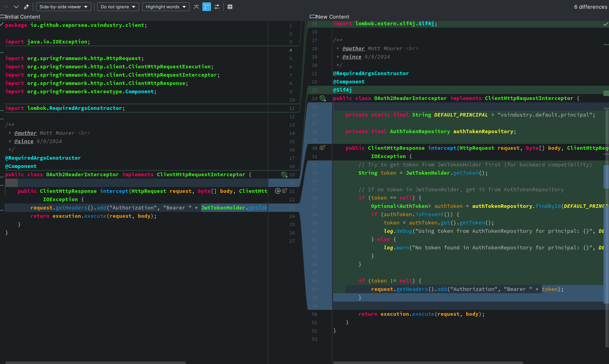Screen dimensions: 609x364
Task: Click the collapse unchanged fragments icon
Action: (x=196, y=7)
